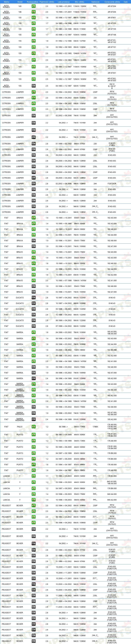Click production years '07.1999 -> 04.2002' in Ducato row
Image resolution: width=131 pixels, height=644 pixels.
64,326
